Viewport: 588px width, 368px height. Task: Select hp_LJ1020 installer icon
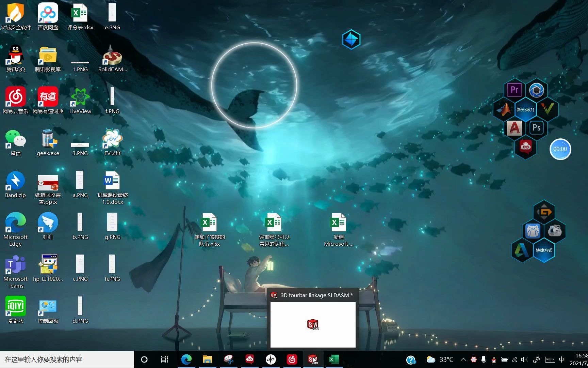(x=48, y=268)
